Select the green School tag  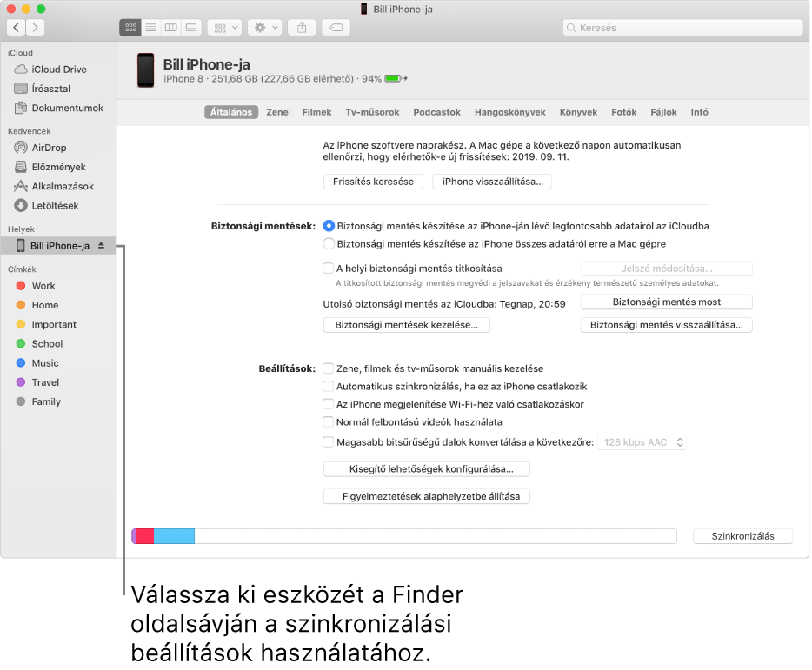pos(58,344)
